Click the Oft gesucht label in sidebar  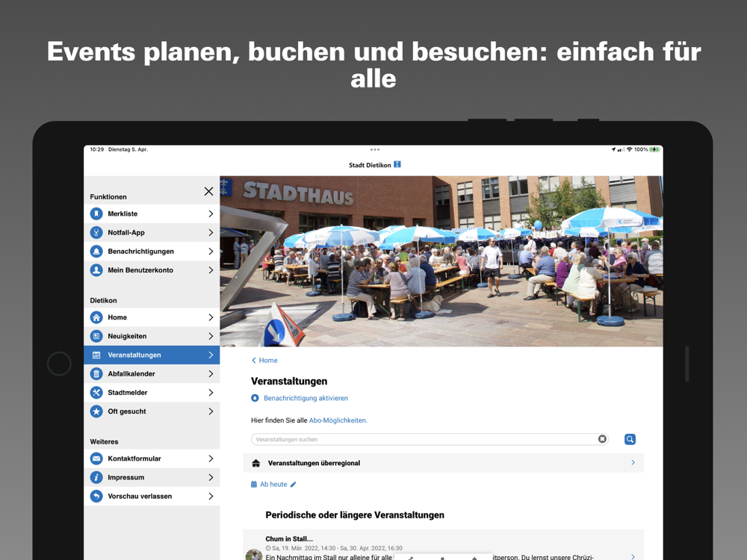pyautogui.click(x=127, y=411)
